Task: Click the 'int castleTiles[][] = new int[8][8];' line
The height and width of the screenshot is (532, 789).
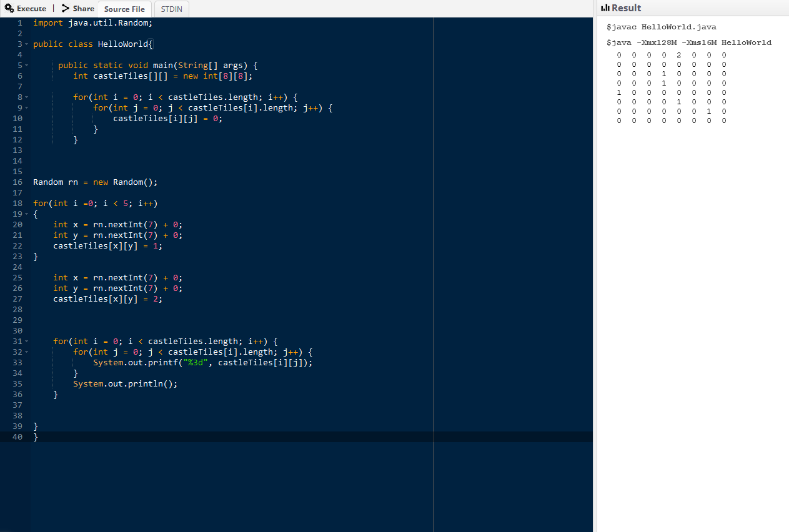Action: (x=163, y=76)
